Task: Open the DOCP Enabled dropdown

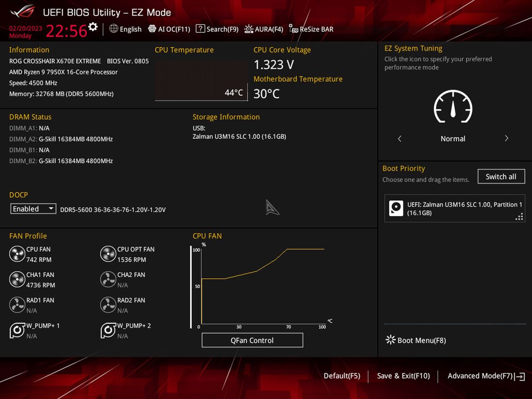Action: pos(33,209)
